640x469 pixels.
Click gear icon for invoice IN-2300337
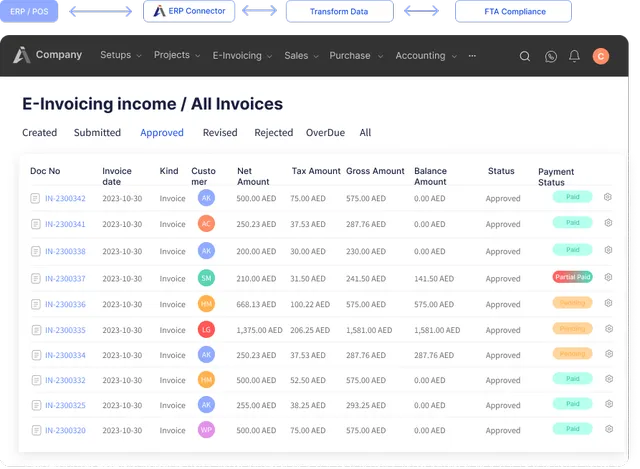608,277
